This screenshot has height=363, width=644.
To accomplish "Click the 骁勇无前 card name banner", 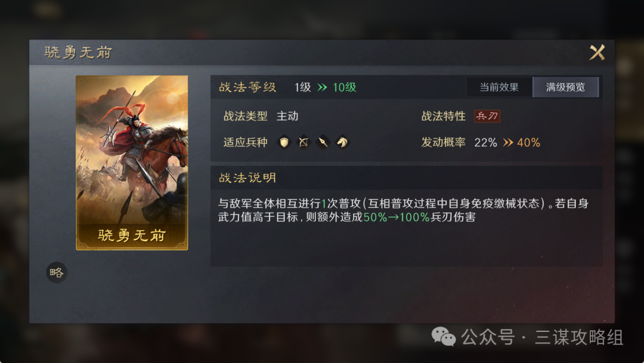I will [132, 235].
